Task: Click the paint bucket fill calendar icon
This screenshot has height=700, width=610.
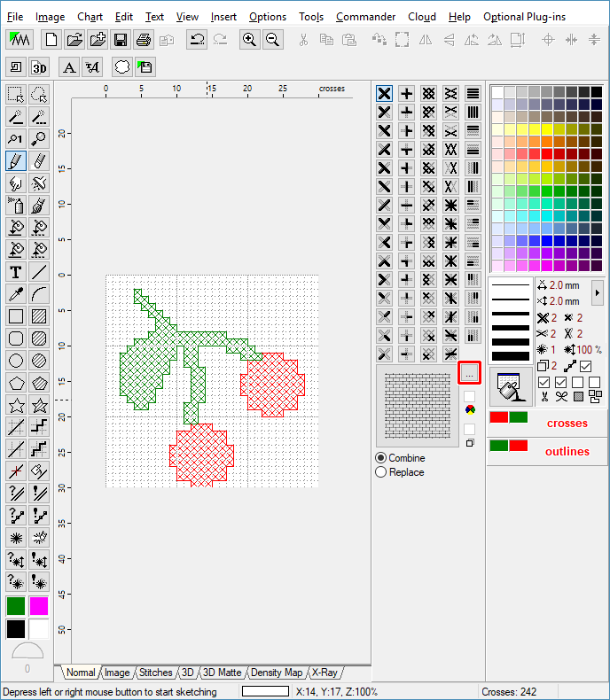Action: pyautogui.click(x=511, y=388)
